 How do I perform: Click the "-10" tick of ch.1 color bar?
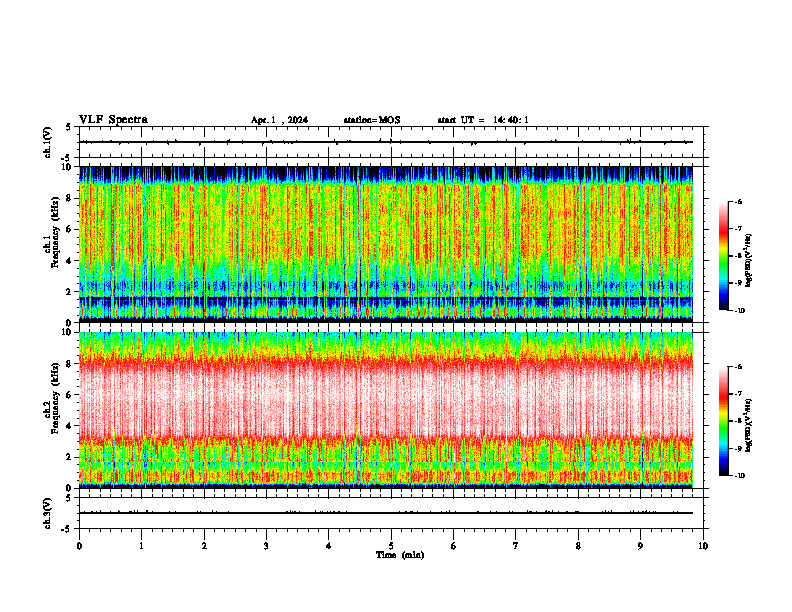pos(739,310)
